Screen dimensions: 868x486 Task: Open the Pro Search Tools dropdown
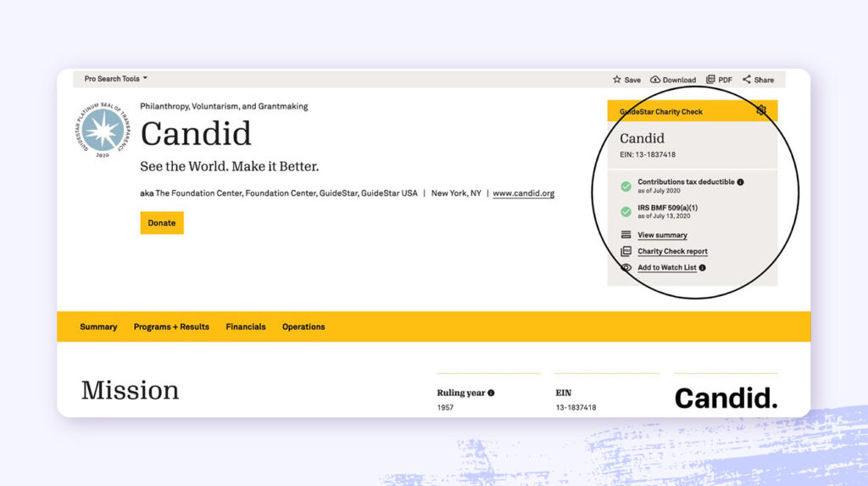point(115,79)
